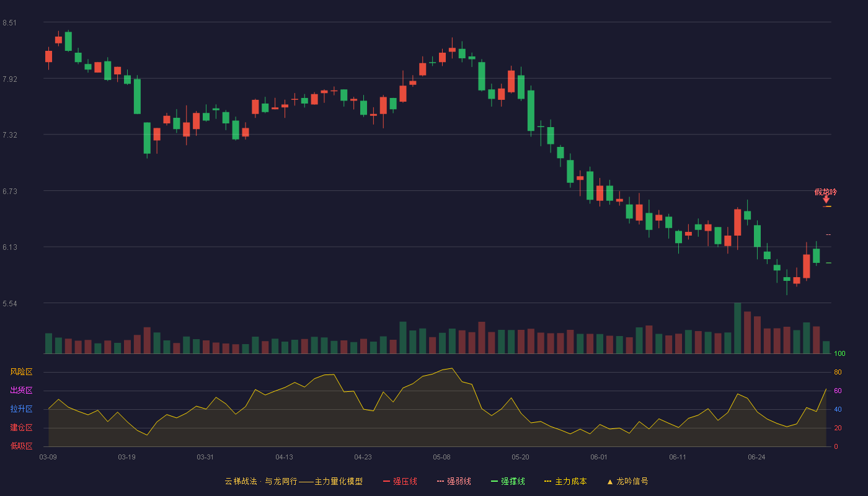
Task: Click the 出货区 zone label
Action: [22, 391]
